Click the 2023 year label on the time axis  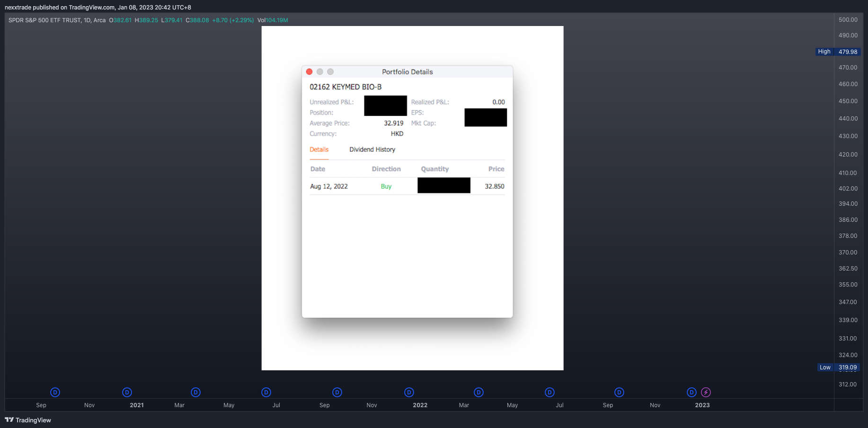pos(702,405)
